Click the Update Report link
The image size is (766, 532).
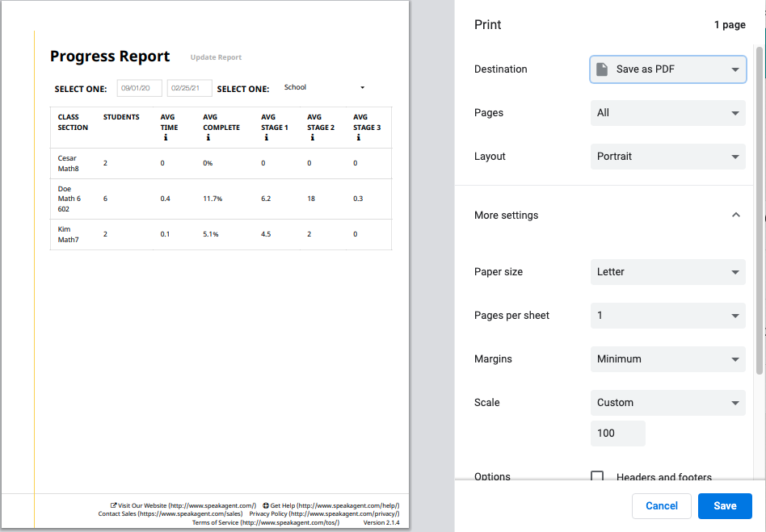coord(216,57)
